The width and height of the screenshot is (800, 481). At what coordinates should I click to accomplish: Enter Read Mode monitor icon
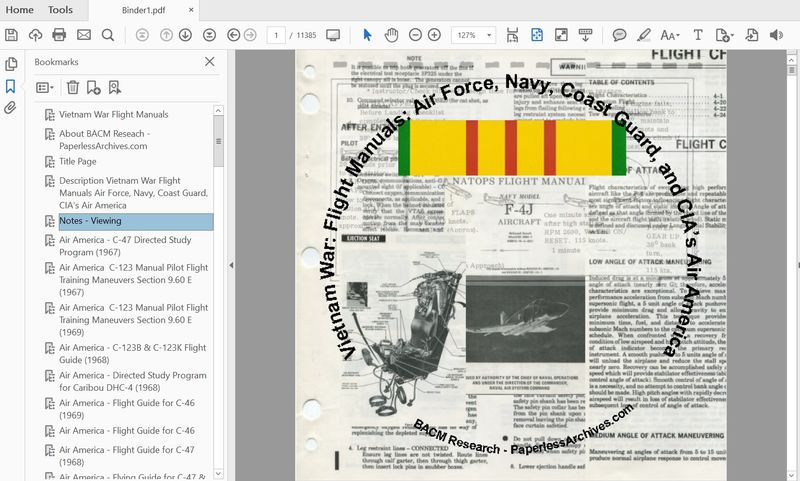pos(333,35)
